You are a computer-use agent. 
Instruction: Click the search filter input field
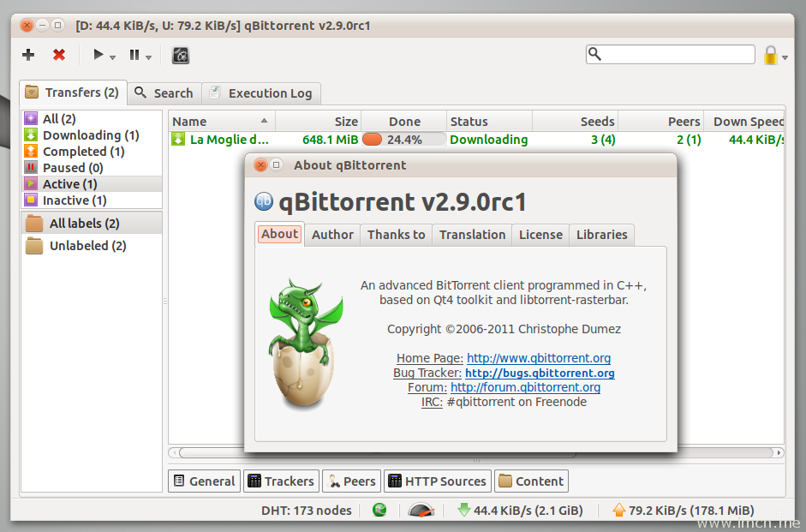coord(671,54)
